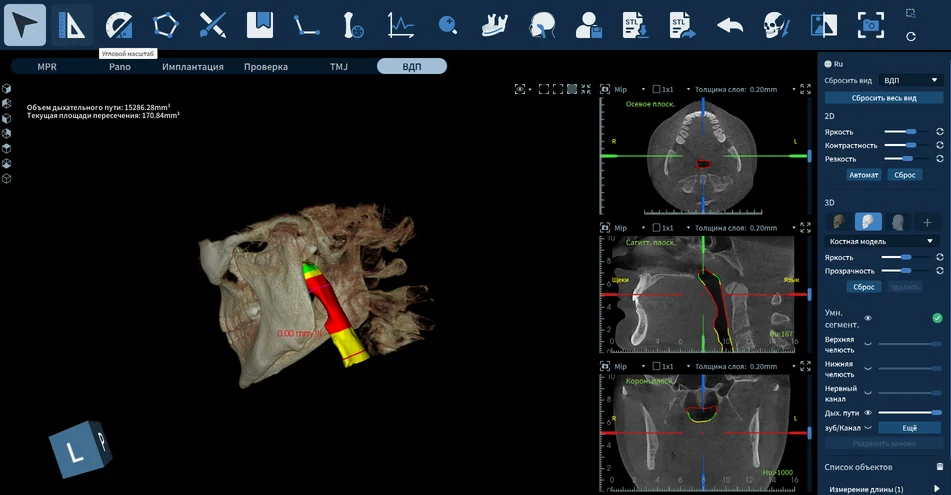Open the image comparison tool
Viewport: 951px width, 495px height.
pos(824,25)
